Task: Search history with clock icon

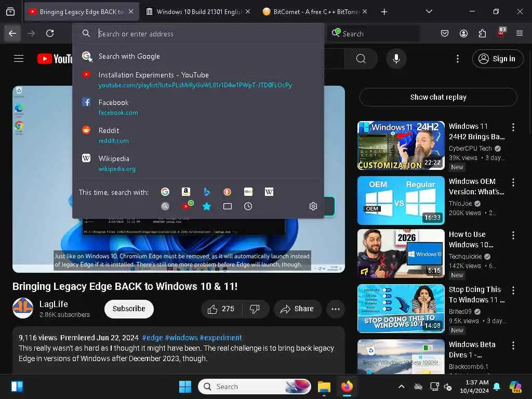Action: [x=248, y=206]
